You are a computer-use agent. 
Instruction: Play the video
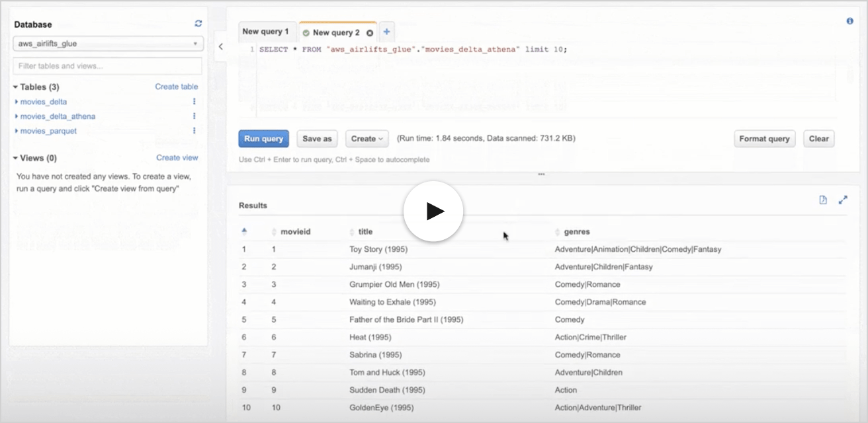click(x=433, y=211)
